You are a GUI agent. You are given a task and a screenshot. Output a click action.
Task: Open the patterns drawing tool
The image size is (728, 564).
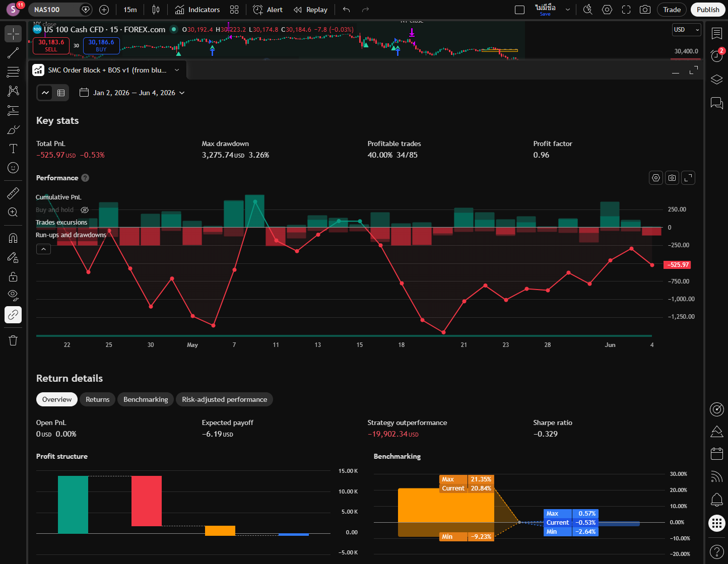[13, 91]
